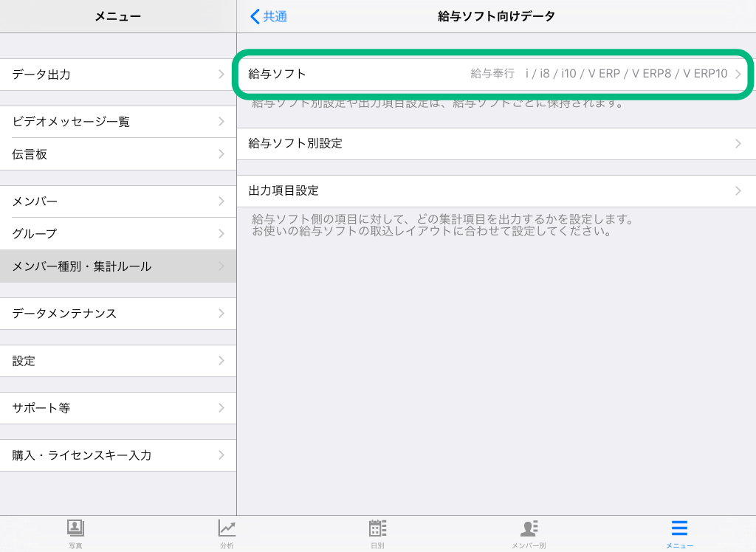Tap the 写真 photo icon in bottom bar
This screenshot has height=552, width=756.
(x=75, y=528)
